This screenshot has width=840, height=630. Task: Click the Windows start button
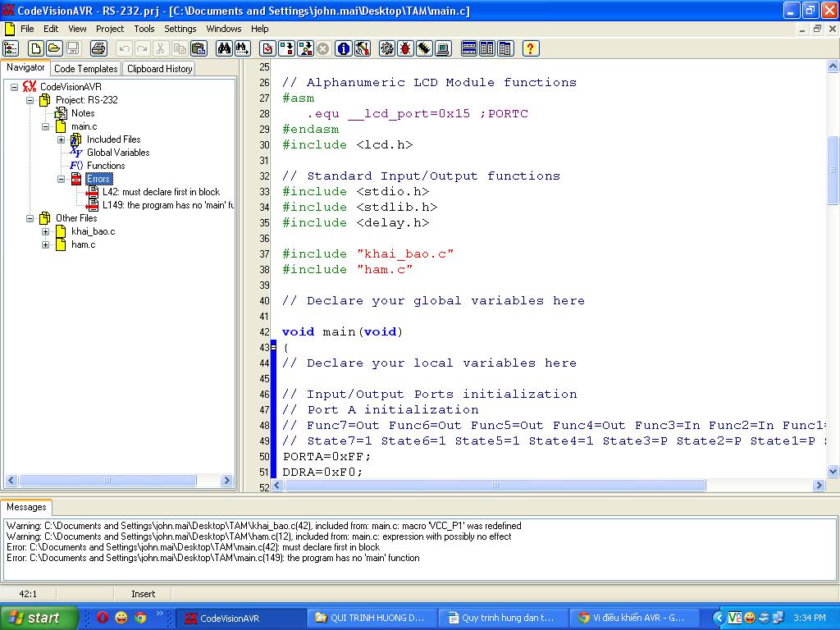tap(39, 618)
